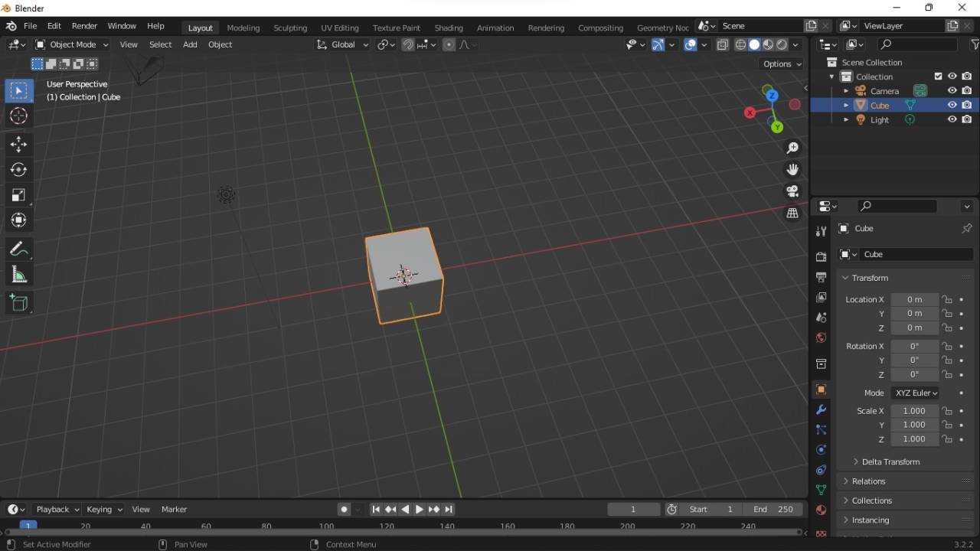Switch to the Shading workspace tab
The height and width of the screenshot is (551, 980).
click(x=449, y=28)
